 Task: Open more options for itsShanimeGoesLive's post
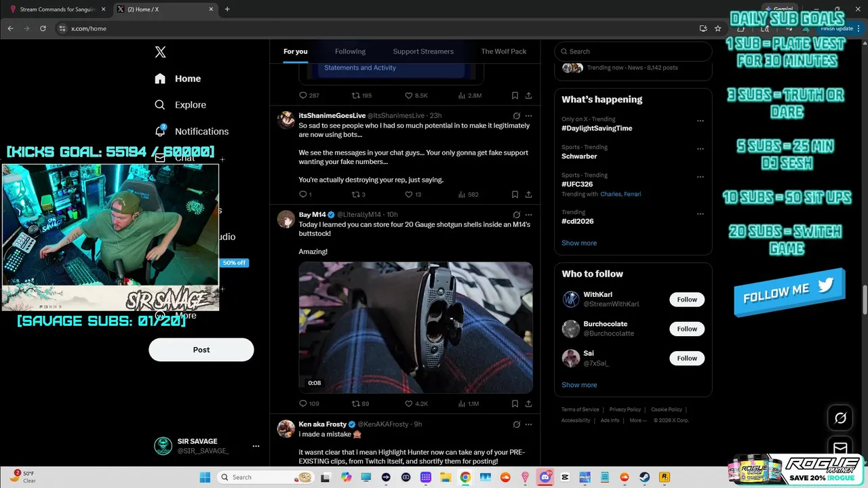pyautogui.click(x=529, y=116)
